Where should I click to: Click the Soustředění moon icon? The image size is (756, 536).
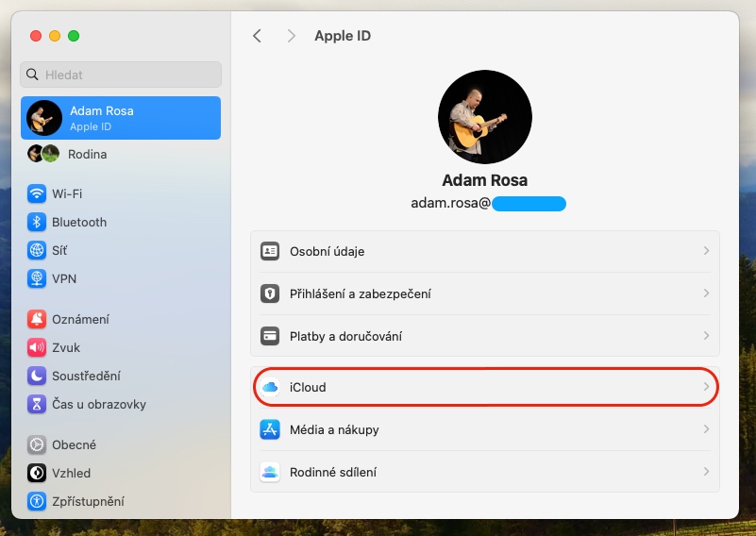[37, 376]
